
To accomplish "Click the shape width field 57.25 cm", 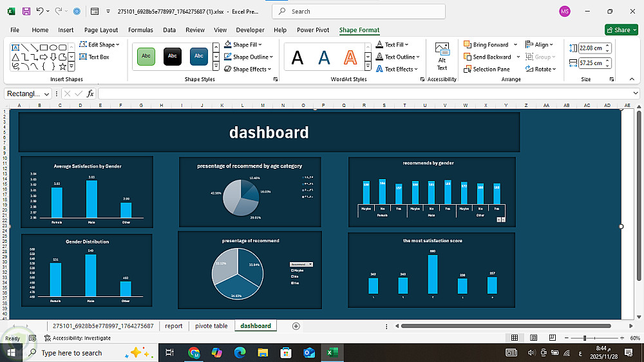I will point(591,63).
